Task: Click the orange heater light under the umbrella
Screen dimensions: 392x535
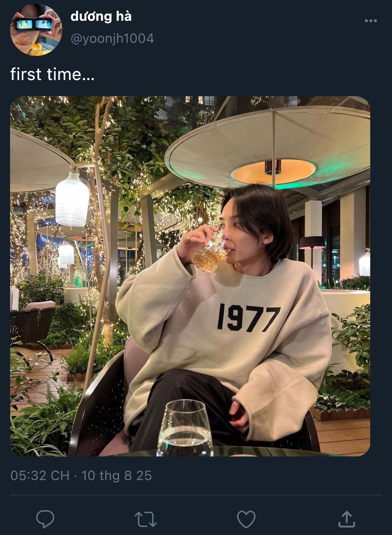Action: pos(274,171)
